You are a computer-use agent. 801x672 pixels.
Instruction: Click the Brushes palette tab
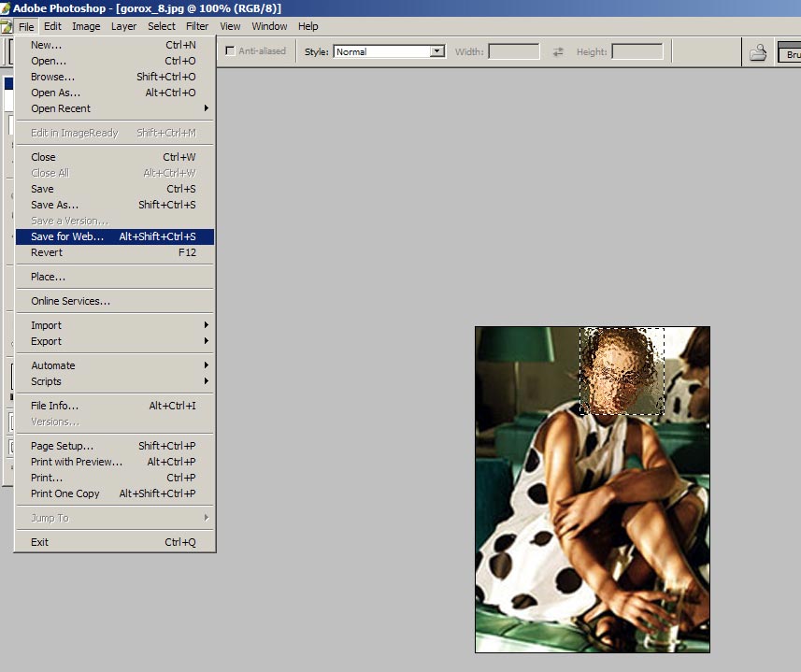790,54
